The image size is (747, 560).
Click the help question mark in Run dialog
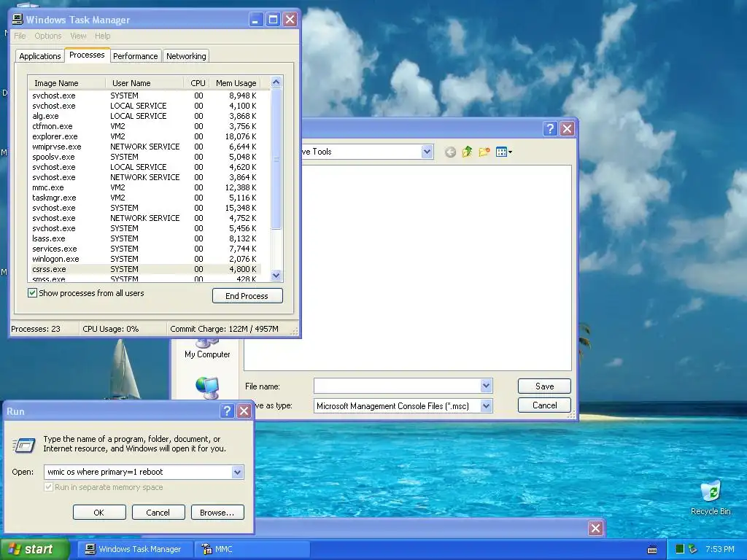(228, 411)
